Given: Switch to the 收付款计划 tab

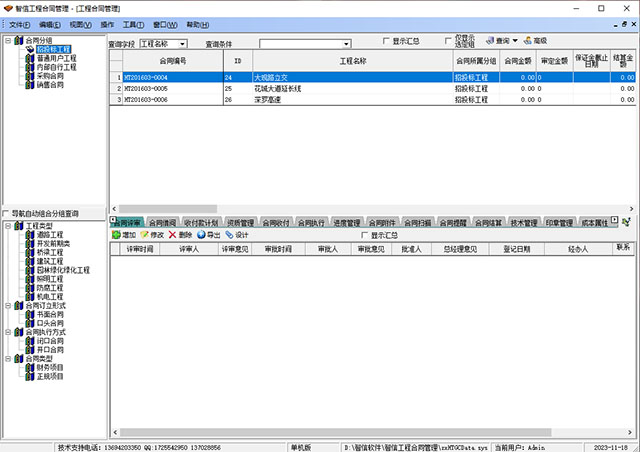Looking at the screenshot, I should click(201, 223).
